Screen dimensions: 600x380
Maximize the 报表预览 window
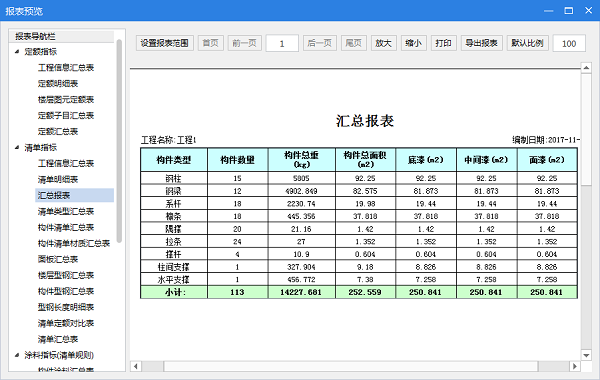pyautogui.click(x=569, y=11)
